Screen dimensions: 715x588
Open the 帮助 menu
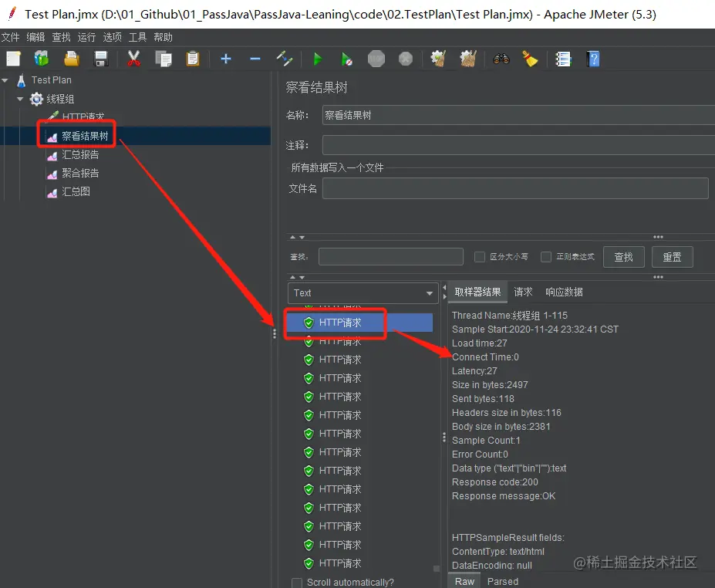tap(164, 37)
